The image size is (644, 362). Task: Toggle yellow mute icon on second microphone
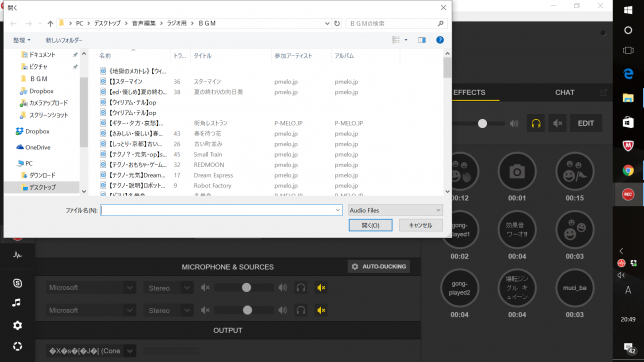pyautogui.click(x=321, y=310)
